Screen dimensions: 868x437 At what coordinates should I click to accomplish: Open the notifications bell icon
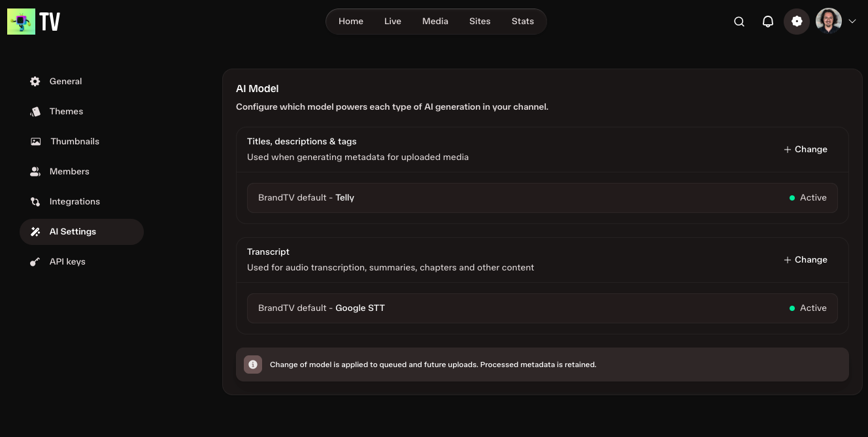(768, 22)
